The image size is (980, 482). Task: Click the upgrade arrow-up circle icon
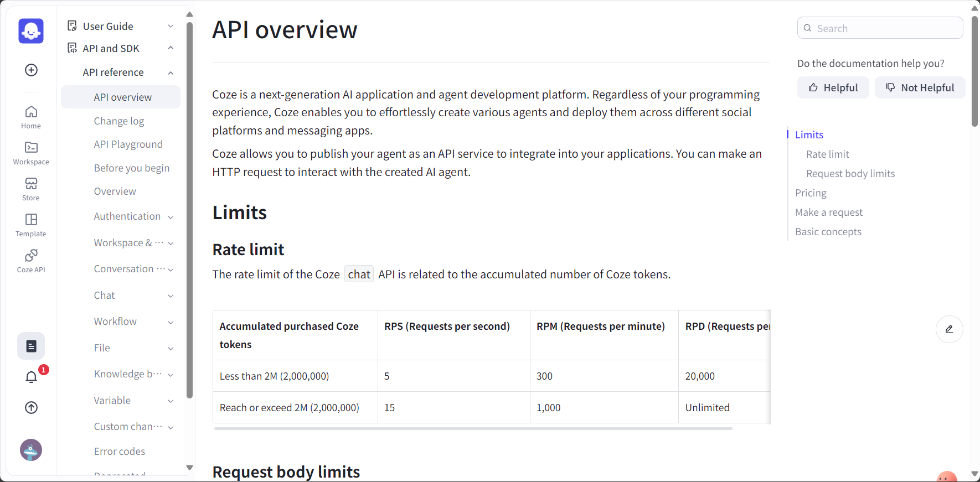click(x=32, y=408)
